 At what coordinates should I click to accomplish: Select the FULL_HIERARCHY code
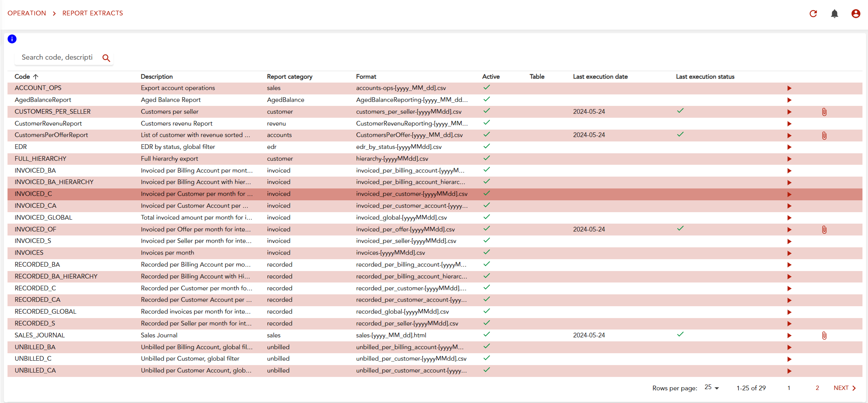coord(40,159)
